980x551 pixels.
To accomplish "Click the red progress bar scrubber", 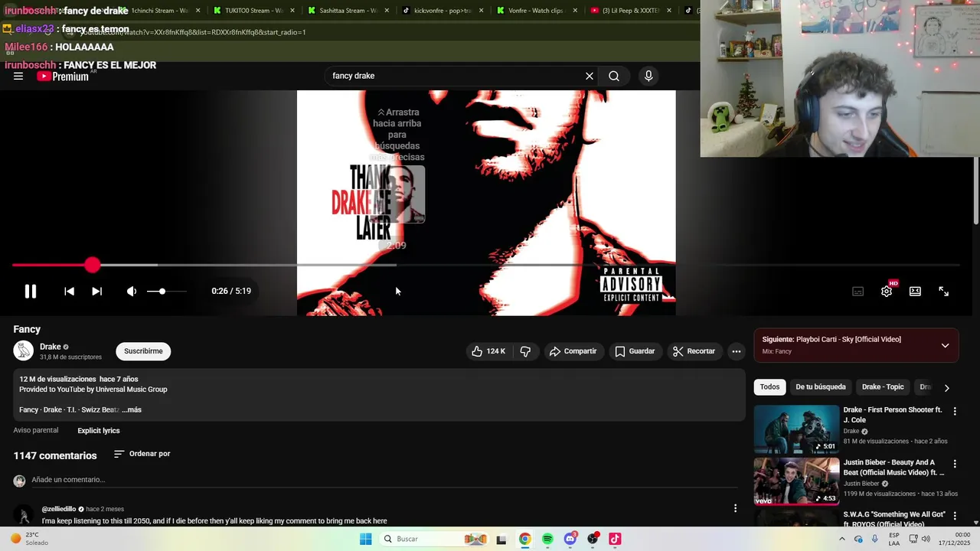I will (x=92, y=265).
